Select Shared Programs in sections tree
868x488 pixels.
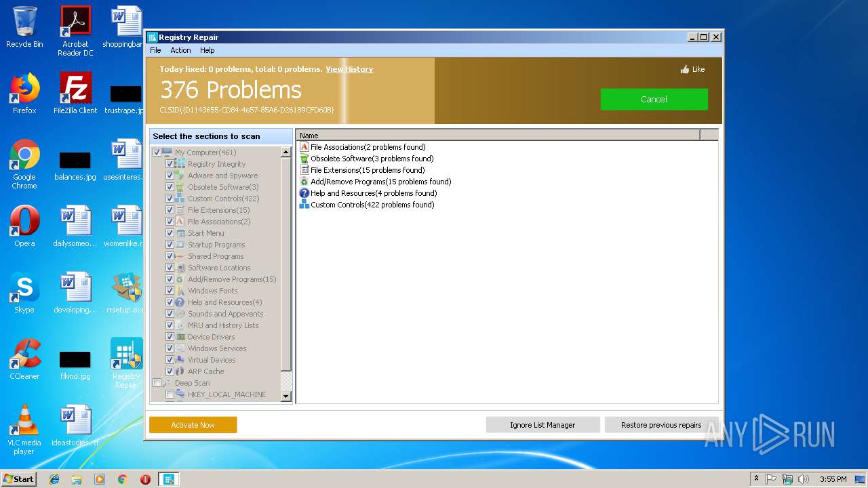click(216, 256)
